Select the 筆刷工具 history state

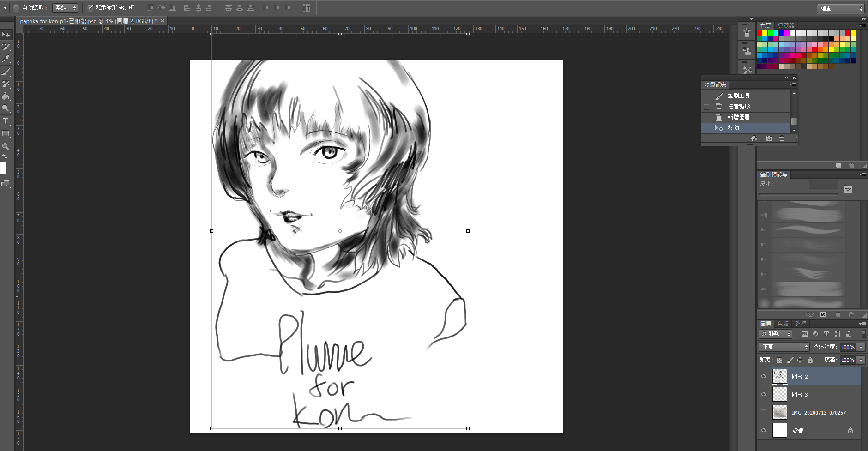[746, 96]
